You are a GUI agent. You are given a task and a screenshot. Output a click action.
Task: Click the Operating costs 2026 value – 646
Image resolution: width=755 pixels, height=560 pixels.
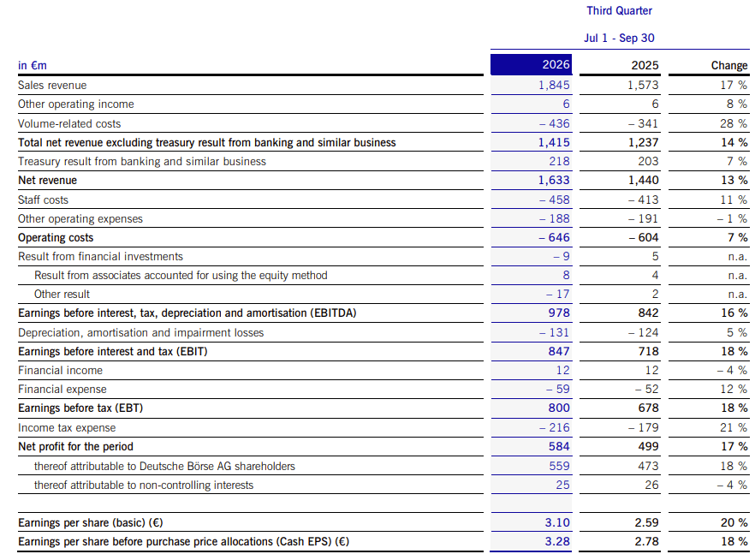(554, 237)
